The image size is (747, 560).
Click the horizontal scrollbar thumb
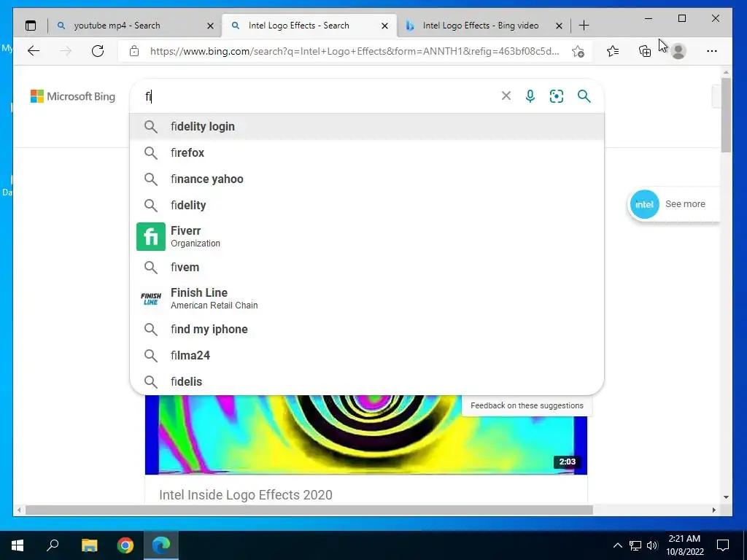309,510
